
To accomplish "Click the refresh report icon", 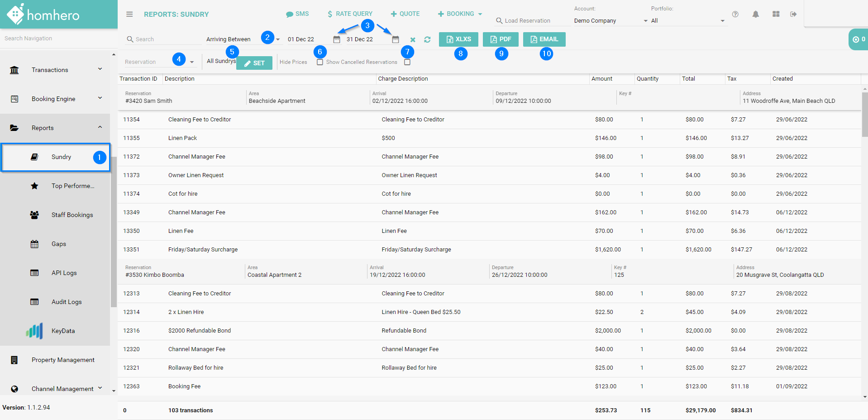I will [427, 40].
